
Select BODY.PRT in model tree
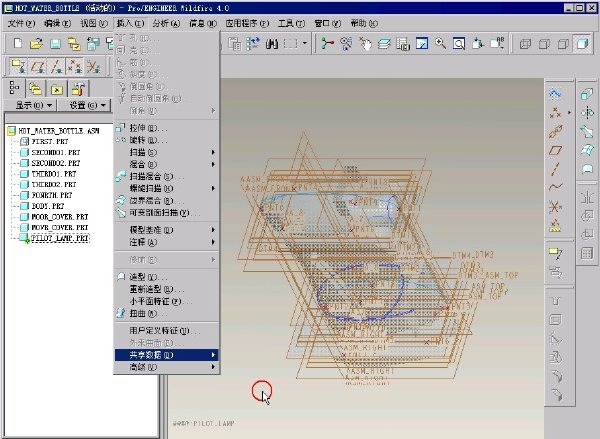(x=47, y=206)
